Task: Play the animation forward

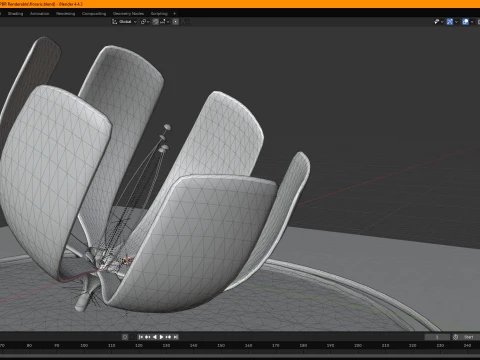Action: (161, 337)
